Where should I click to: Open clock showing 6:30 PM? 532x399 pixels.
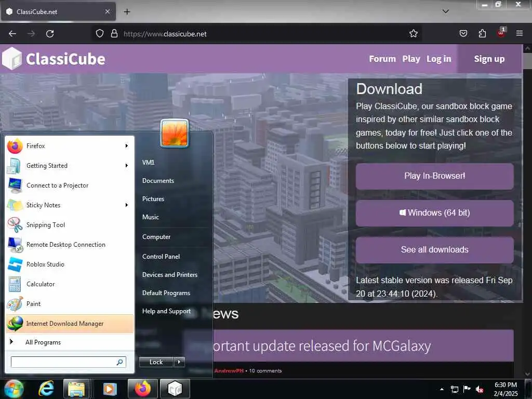[506, 389]
